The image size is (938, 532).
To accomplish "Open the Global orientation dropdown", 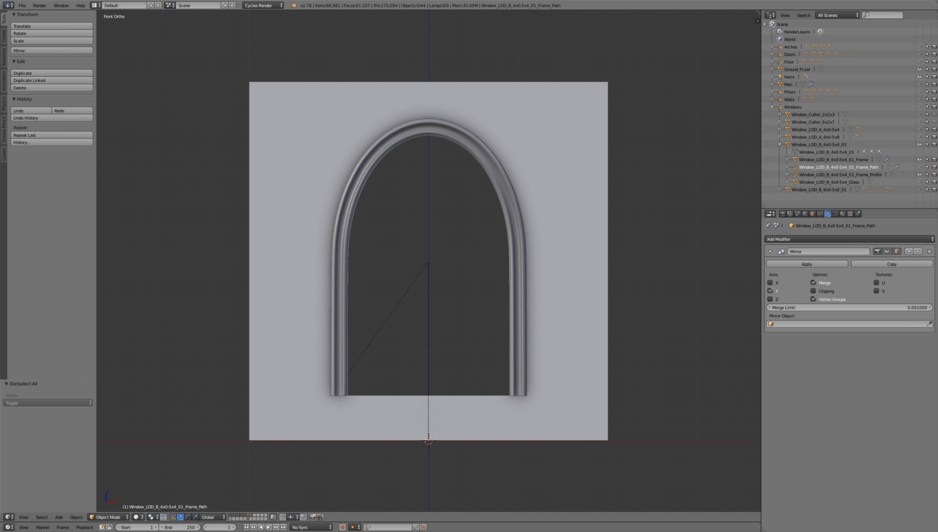I will pyautogui.click(x=213, y=517).
